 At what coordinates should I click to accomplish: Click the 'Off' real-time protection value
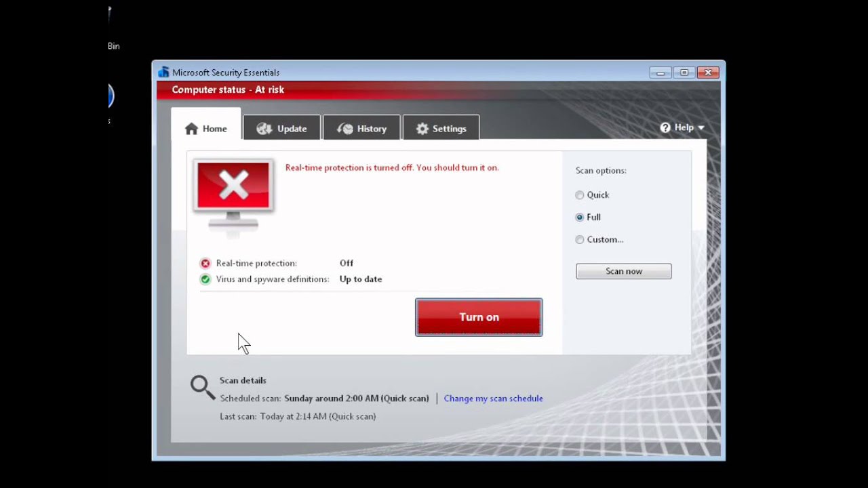click(x=347, y=263)
